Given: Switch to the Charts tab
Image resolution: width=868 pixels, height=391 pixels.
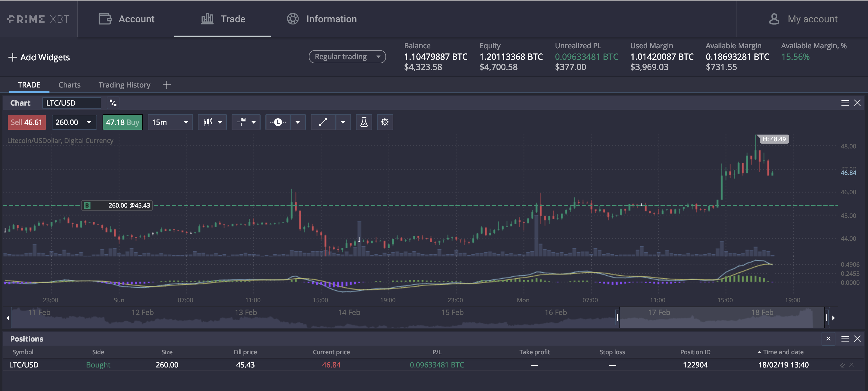Looking at the screenshot, I should pos(69,84).
